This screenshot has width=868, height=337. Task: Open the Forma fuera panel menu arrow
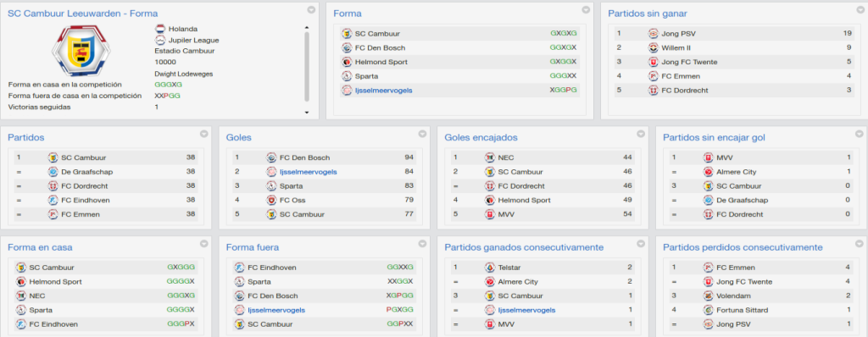coord(422,244)
